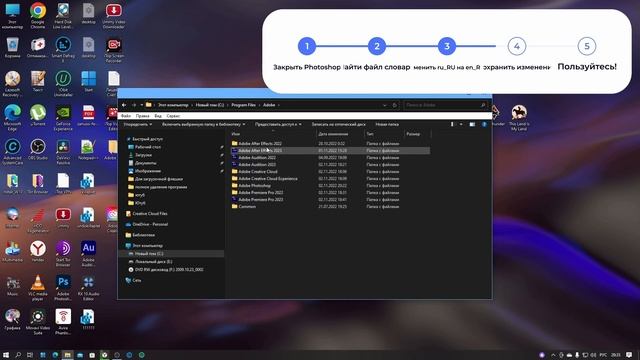Click 'Записать на оптический диск' button

(x=338, y=124)
